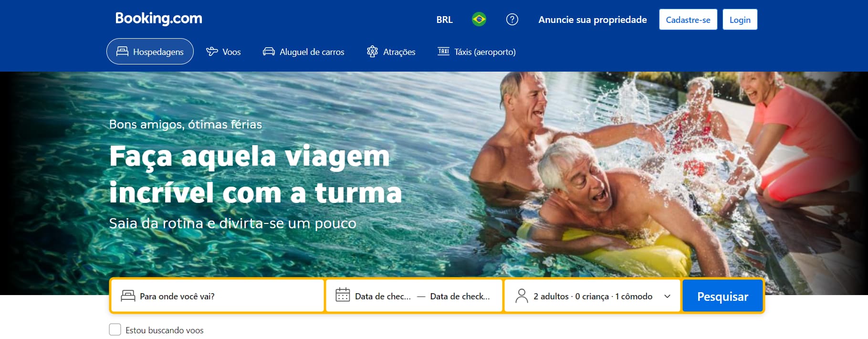Click the car icon for Aluguel de carros
The image size is (868, 339).
point(269,52)
